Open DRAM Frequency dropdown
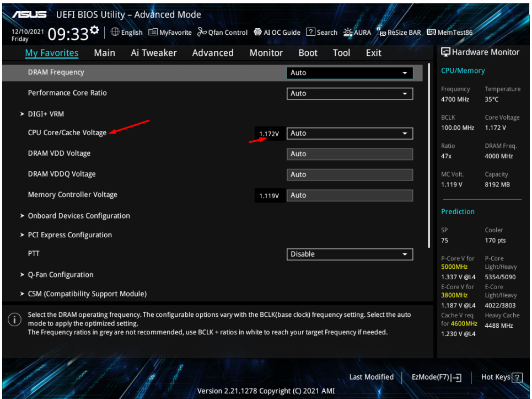Image resolution: width=532 pixels, height=399 pixels. pos(350,73)
